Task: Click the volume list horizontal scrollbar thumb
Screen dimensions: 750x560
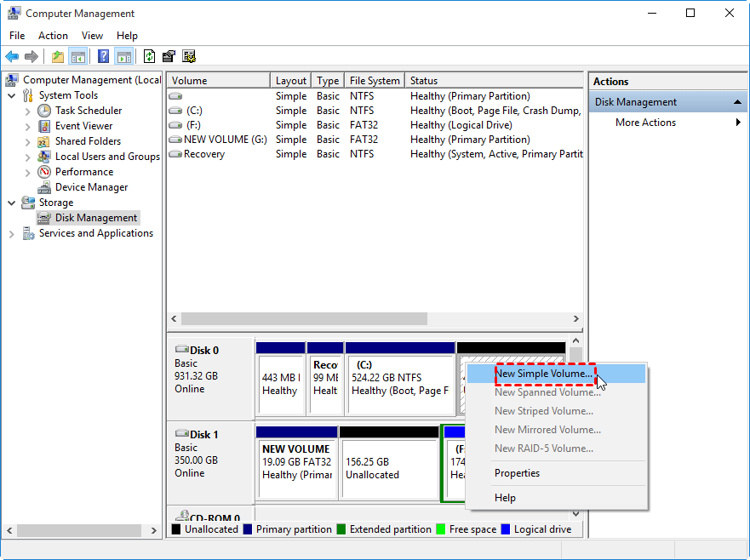Action: pyautogui.click(x=304, y=318)
